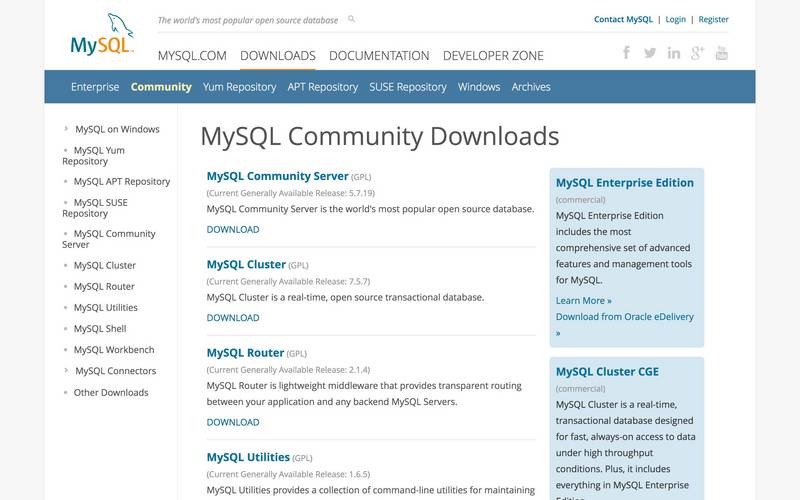
Task: Click DOWNLOAD under MySQL Router
Action: pos(233,422)
